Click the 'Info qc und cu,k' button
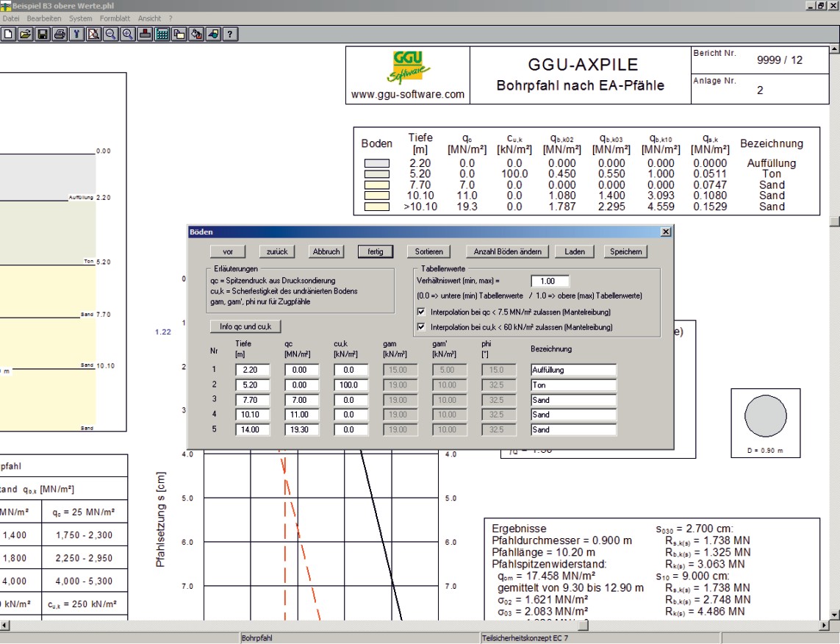Viewport: 840px width, 644px height. 245,327
